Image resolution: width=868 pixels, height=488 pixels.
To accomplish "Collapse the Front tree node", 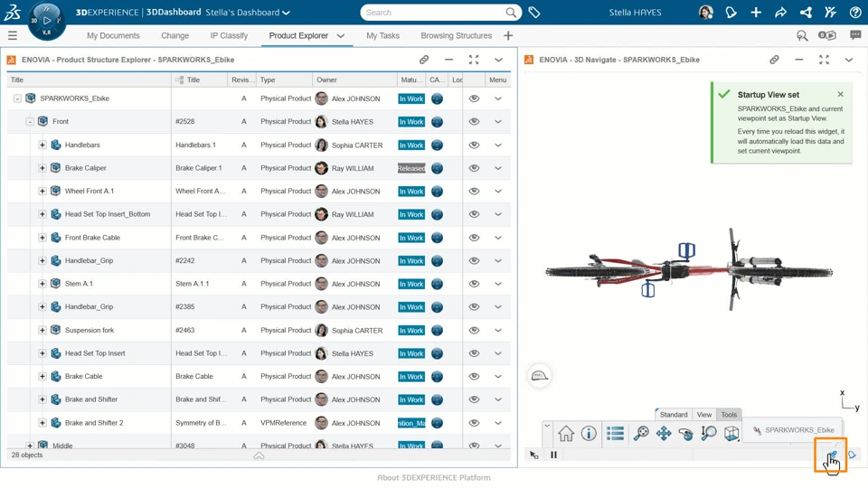I will (30, 122).
